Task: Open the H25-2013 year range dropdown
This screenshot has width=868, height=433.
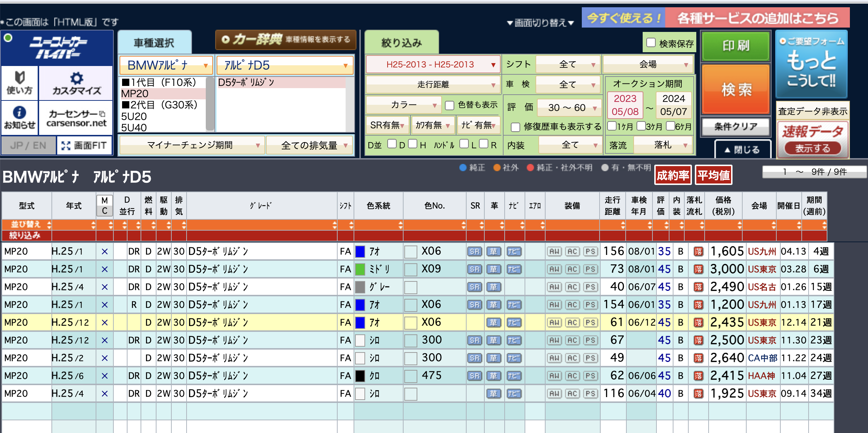Action: (433, 65)
